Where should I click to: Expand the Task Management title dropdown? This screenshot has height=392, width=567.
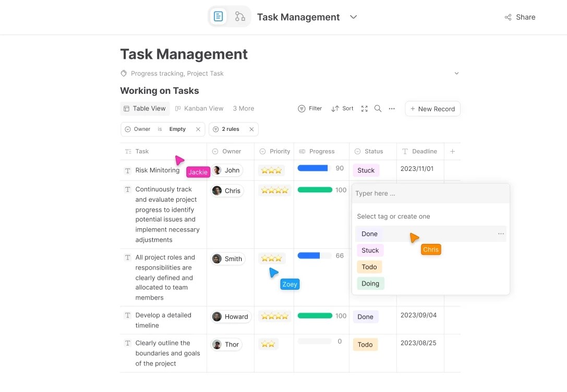353,17
